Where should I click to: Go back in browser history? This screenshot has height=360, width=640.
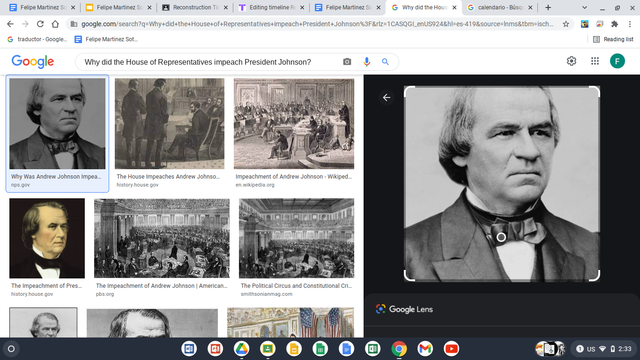coord(10,24)
